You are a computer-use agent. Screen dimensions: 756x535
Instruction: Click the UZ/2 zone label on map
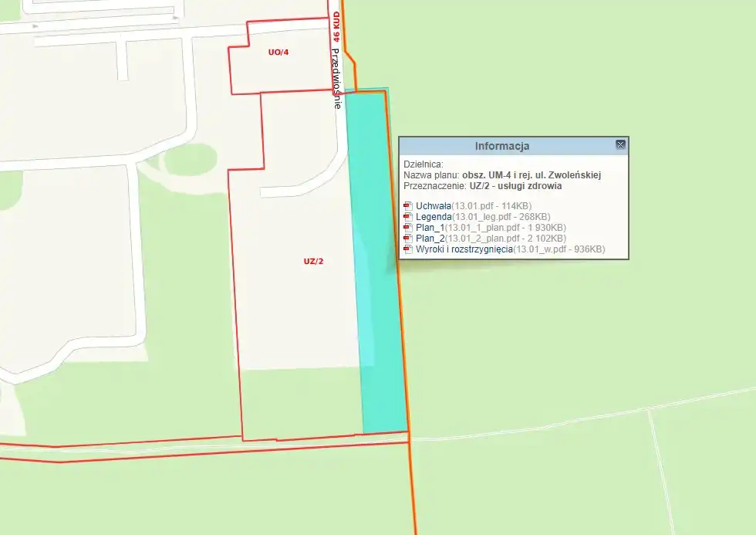point(313,262)
